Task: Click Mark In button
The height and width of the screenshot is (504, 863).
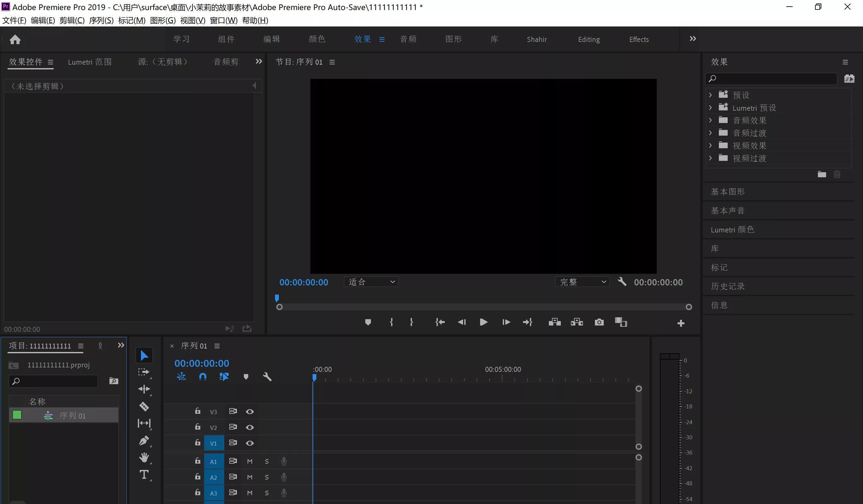Action: (x=391, y=322)
